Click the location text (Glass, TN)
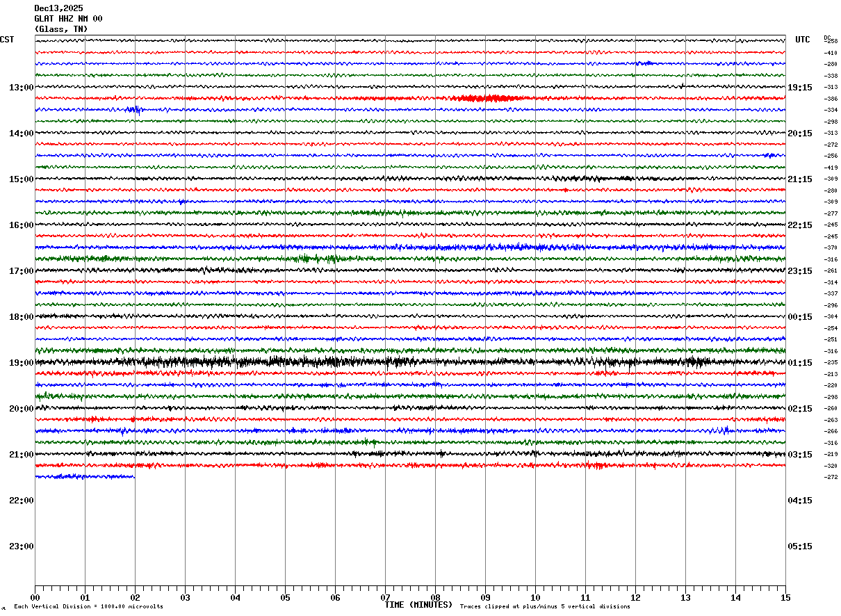The height and width of the screenshot is (616, 841). 61,29
